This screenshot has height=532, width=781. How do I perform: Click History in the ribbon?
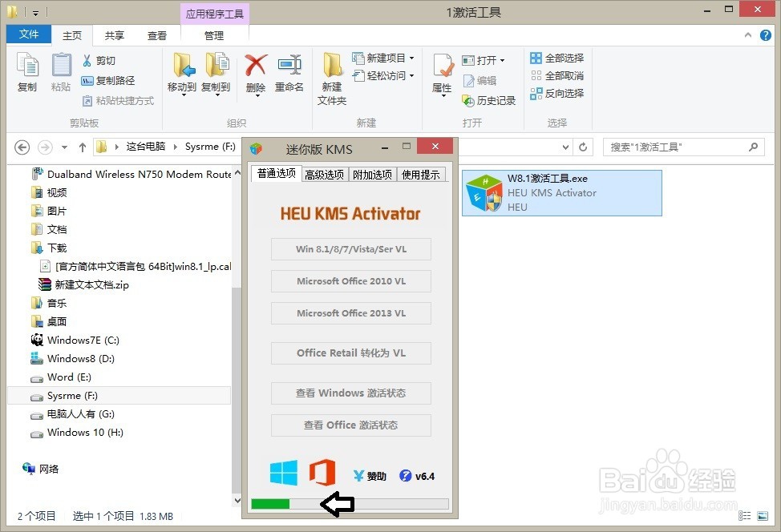coord(488,100)
